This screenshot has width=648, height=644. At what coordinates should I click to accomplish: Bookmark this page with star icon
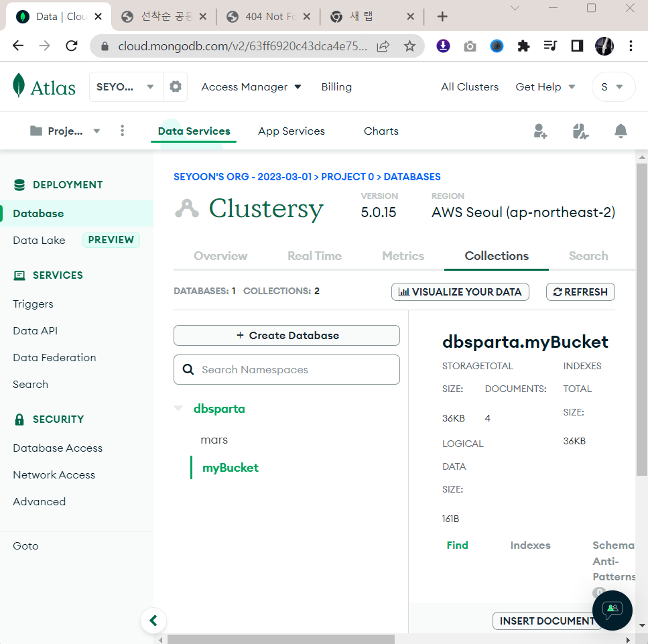409,46
